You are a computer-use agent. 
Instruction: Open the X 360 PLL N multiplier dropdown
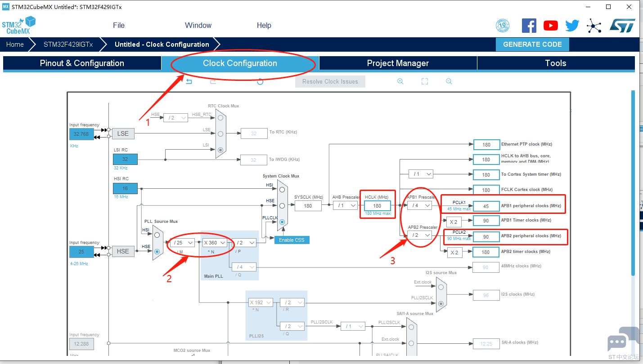(x=214, y=243)
